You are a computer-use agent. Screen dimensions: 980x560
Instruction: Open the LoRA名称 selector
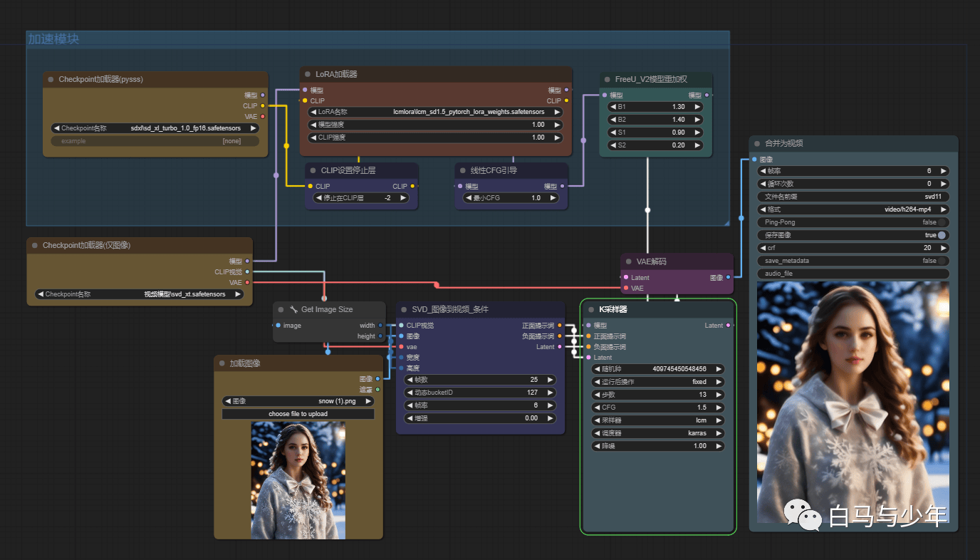click(x=435, y=112)
